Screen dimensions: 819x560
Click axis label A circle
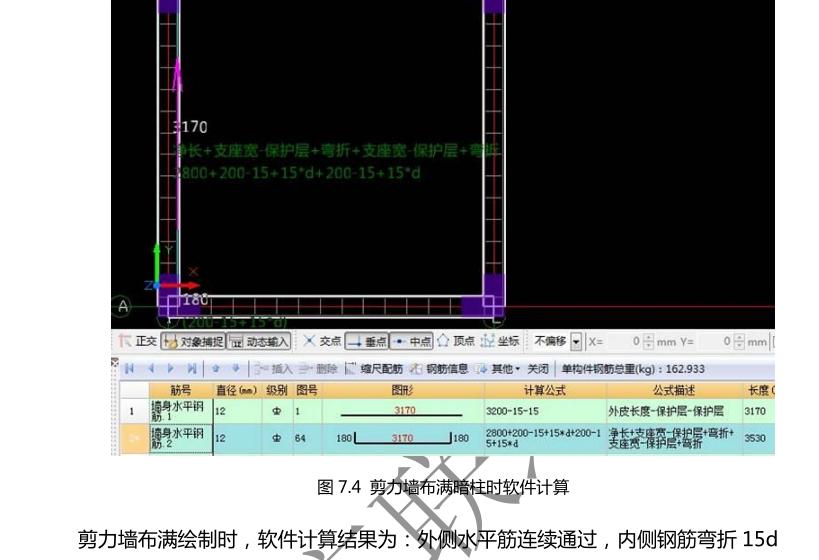pos(123,306)
